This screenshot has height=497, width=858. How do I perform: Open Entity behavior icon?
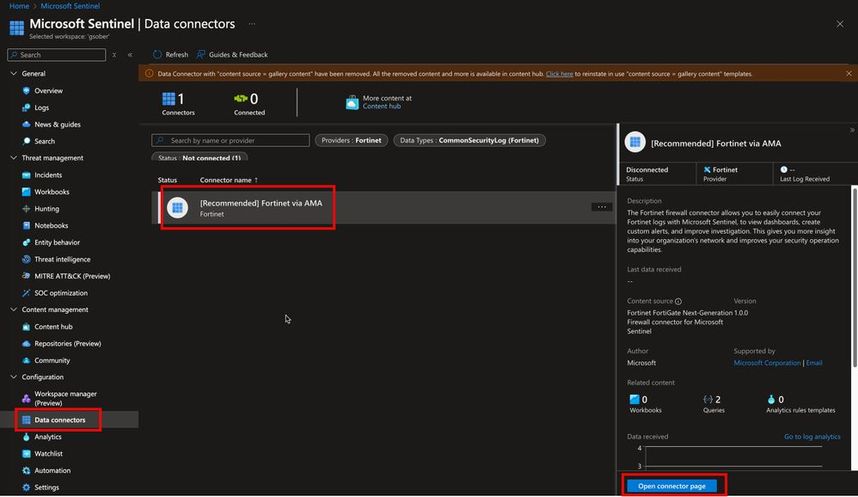pyautogui.click(x=26, y=242)
